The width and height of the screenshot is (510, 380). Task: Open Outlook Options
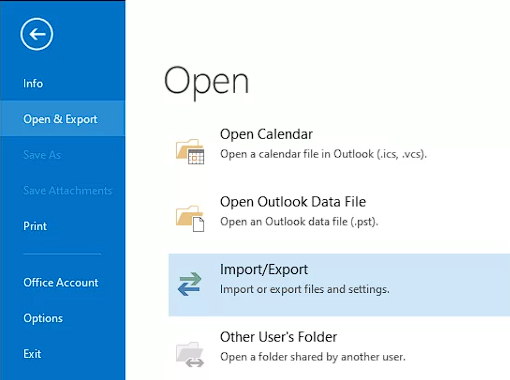pyautogui.click(x=43, y=318)
